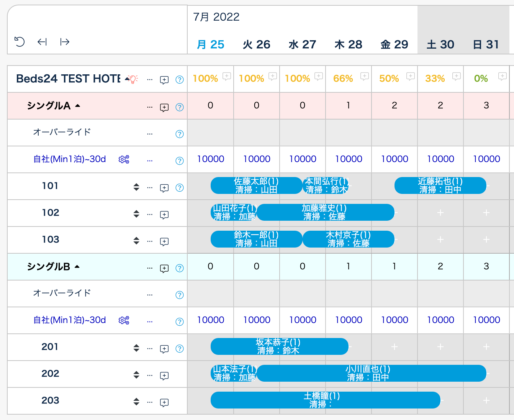
Task: Click sort arrows for room 203
Action: pos(136,402)
